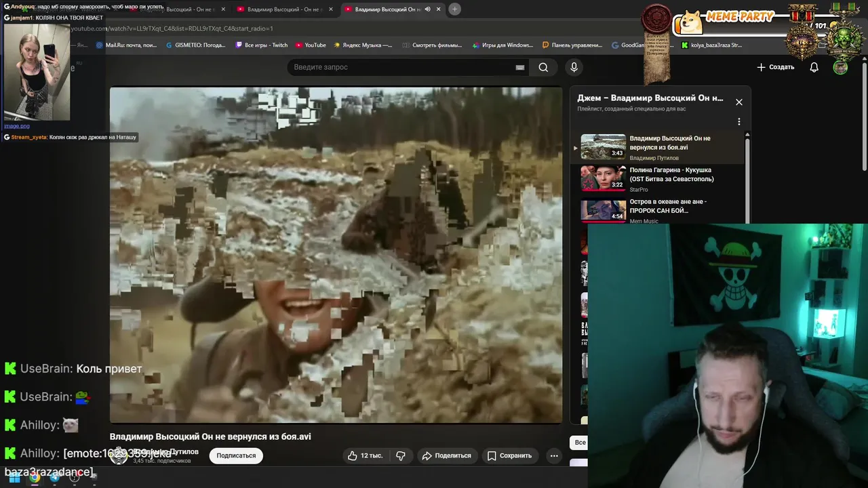Open Chrome from the taskbar
Image resolution: width=868 pixels, height=488 pixels.
click(35, 478)
